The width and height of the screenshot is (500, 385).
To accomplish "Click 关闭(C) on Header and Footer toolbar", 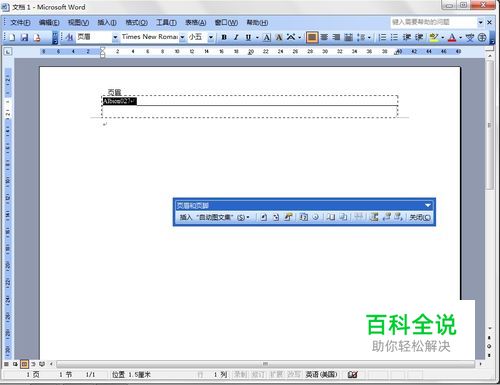I will [420, 217].
